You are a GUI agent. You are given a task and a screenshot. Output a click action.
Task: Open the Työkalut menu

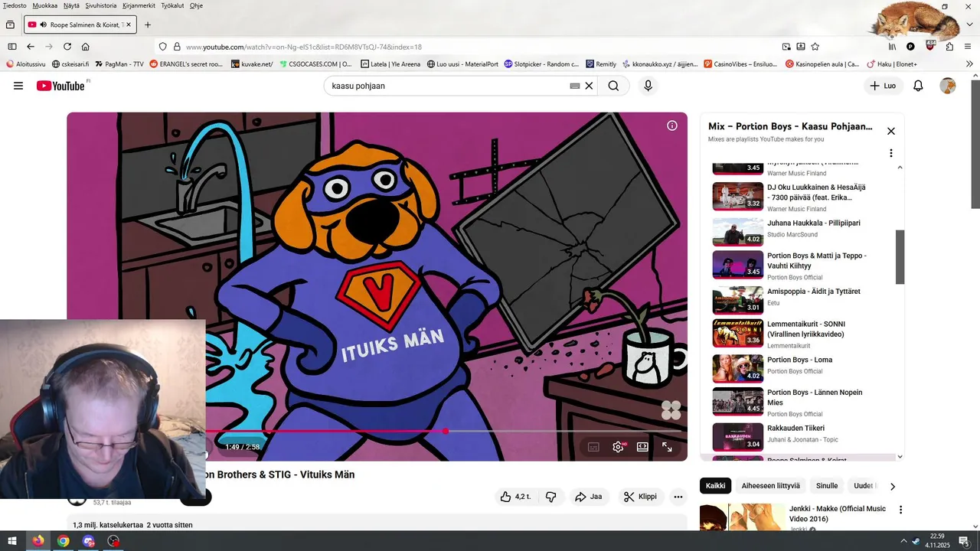173,5
